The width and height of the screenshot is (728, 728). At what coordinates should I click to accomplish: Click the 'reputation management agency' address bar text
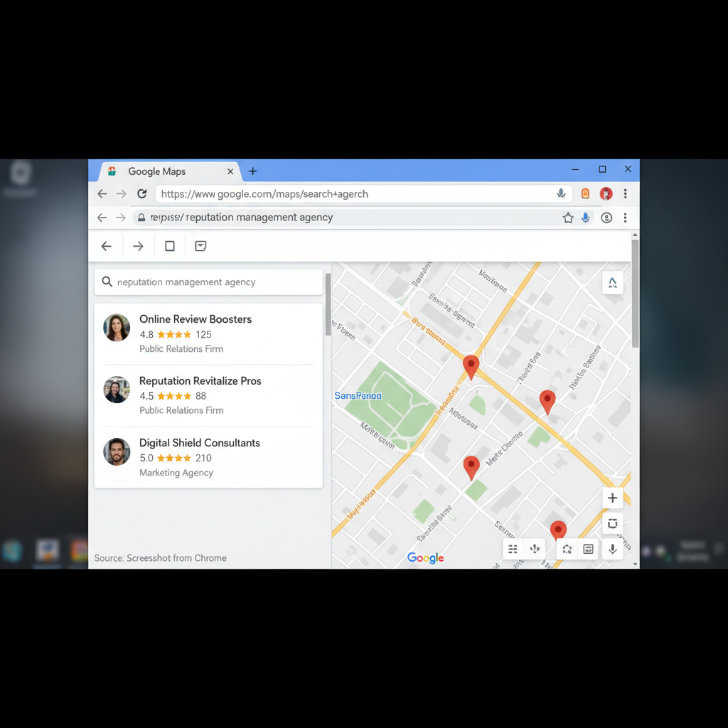259,218
